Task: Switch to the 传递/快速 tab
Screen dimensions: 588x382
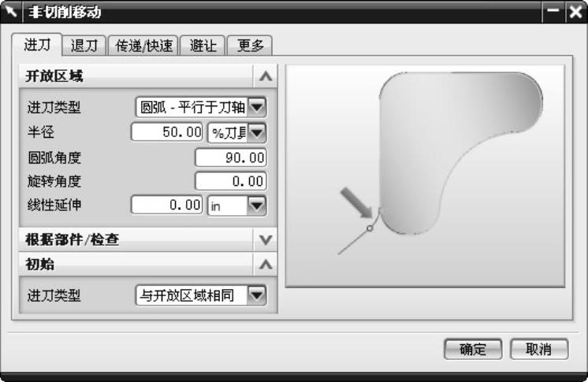Action: pos(143,46)
